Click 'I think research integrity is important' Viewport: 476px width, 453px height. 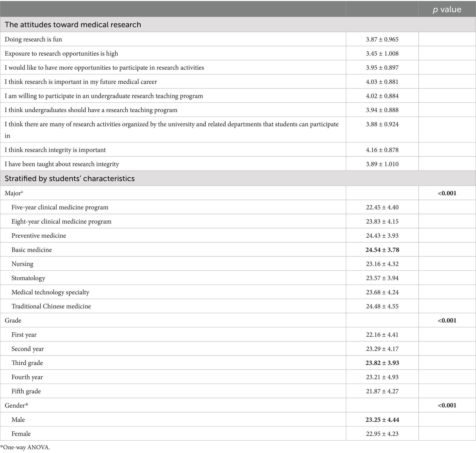point(55,150)
